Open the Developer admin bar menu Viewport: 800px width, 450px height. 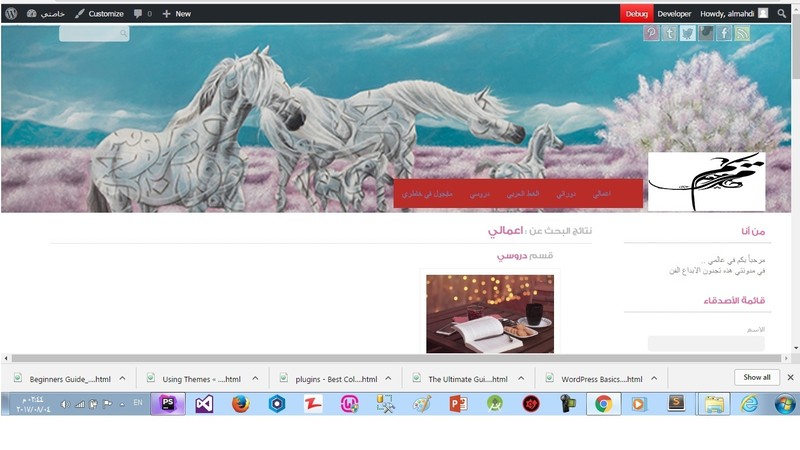(x=674, y=14)
